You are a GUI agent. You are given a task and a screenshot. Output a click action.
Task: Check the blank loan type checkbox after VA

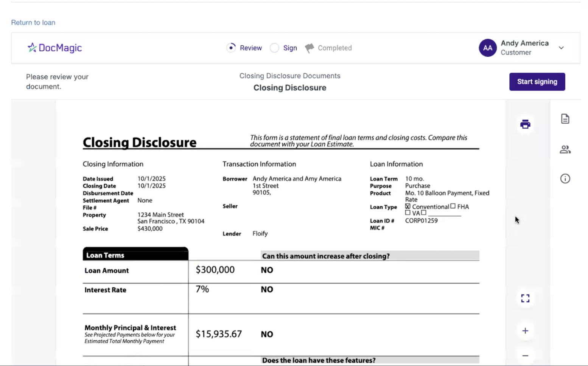pos(424,212)
